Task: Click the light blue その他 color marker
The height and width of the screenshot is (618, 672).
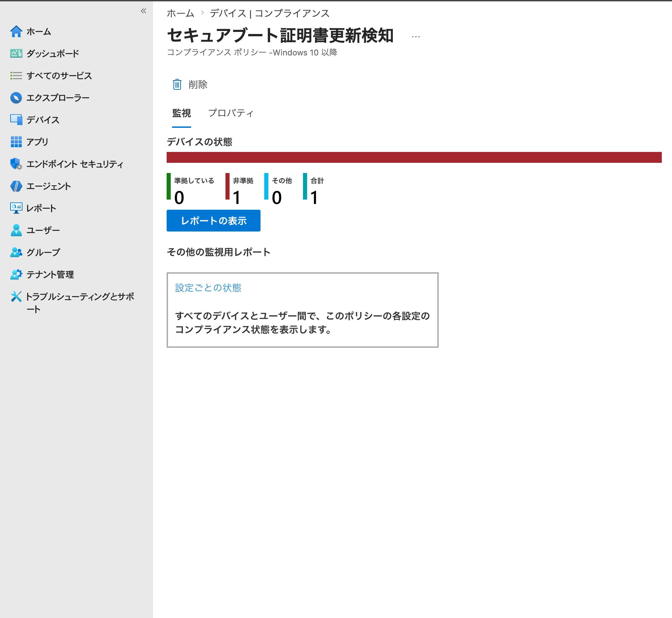Action: point(266,186)
